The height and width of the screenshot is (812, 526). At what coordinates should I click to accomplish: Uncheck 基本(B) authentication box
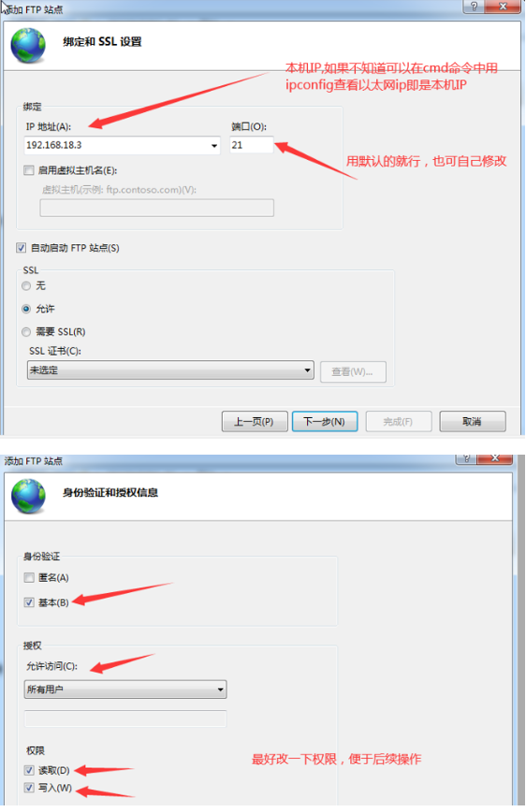click(29, 602)
